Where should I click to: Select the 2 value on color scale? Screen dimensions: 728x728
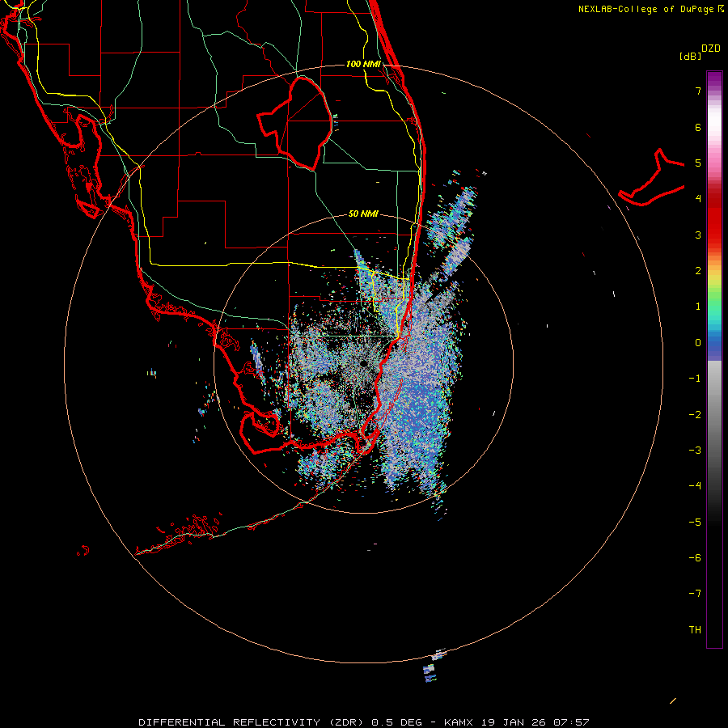coord(698,271)
